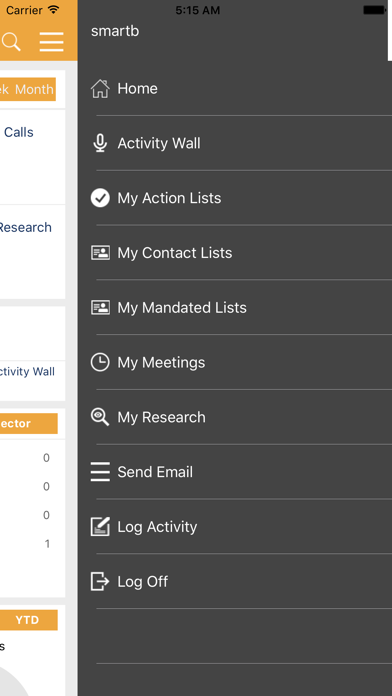392x696 pixels.
Task: Tap the checkmark icon for My Action Lists
Action: 100,198
